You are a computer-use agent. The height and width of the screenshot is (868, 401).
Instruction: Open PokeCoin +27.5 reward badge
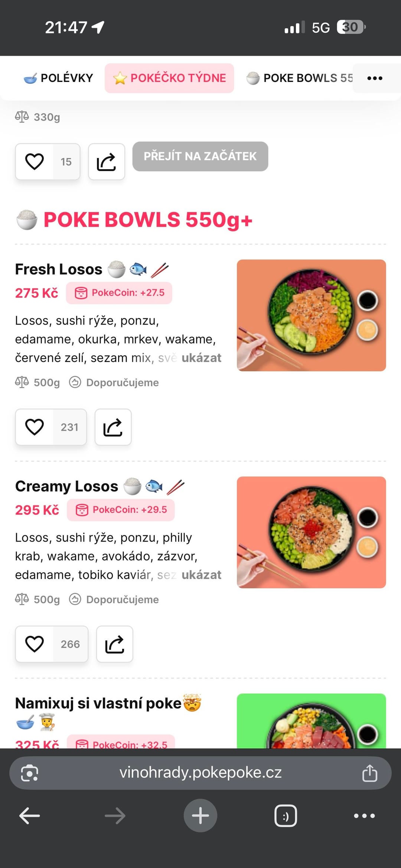[x=119, y=293]
